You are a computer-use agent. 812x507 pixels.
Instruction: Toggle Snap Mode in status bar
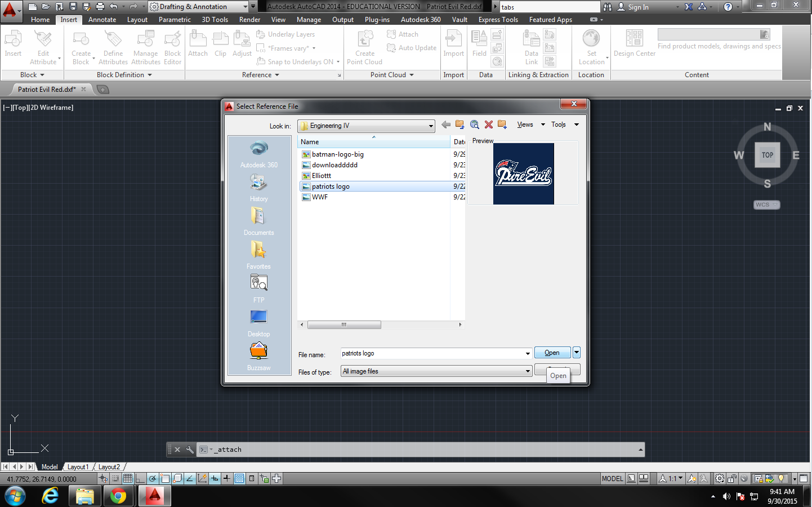pyautogui.click(x=115, y=478)
